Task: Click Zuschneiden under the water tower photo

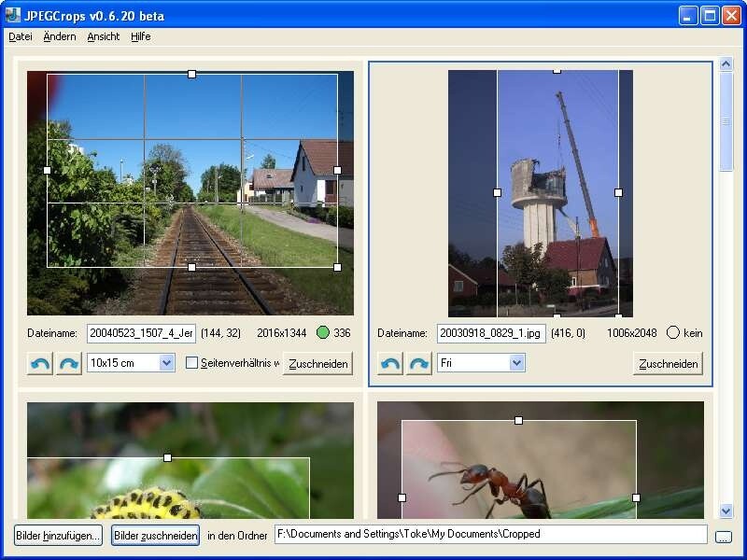Action: click(x=669, y=363)
